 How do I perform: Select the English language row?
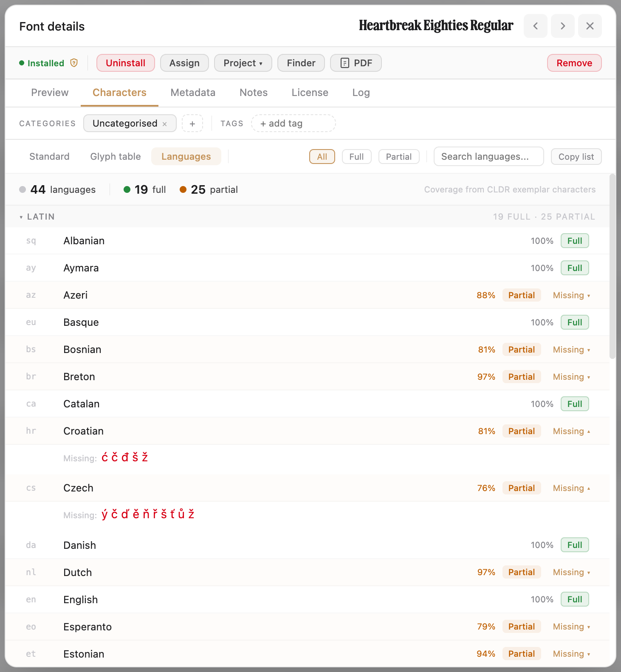click(308, 599)
